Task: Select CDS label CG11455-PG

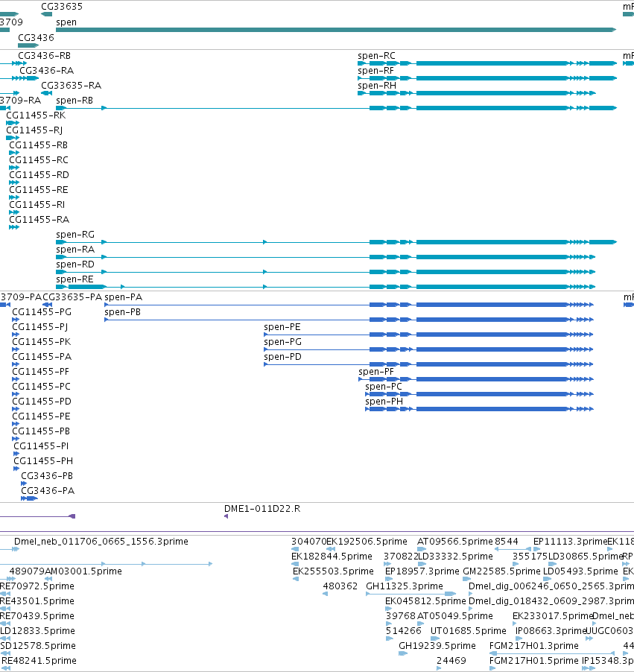Action: (x=42, y=312)
